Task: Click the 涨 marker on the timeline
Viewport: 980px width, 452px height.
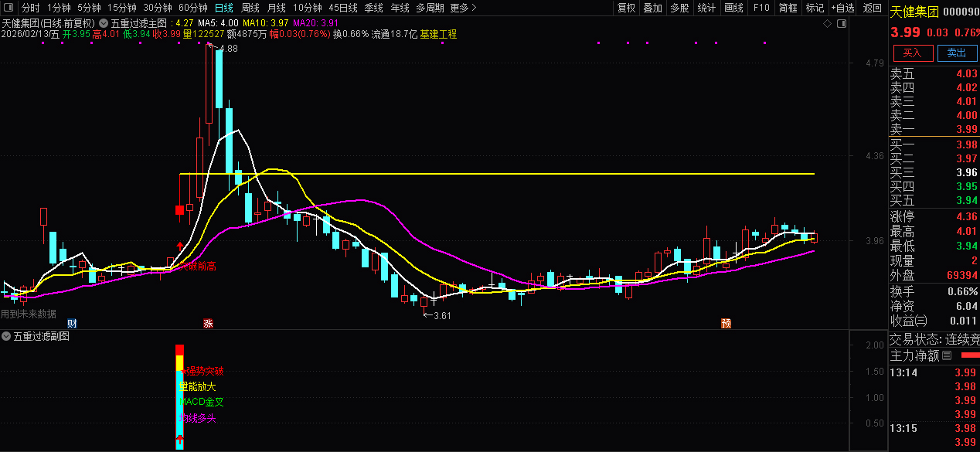Action: [208, 323]
